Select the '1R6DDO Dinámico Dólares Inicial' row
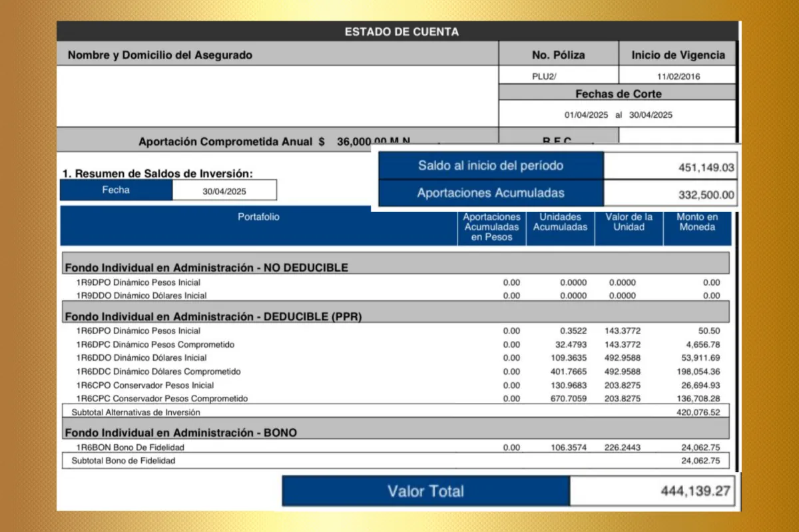The image size is (799, 532). pyautogui.click(x=396, y=358)
